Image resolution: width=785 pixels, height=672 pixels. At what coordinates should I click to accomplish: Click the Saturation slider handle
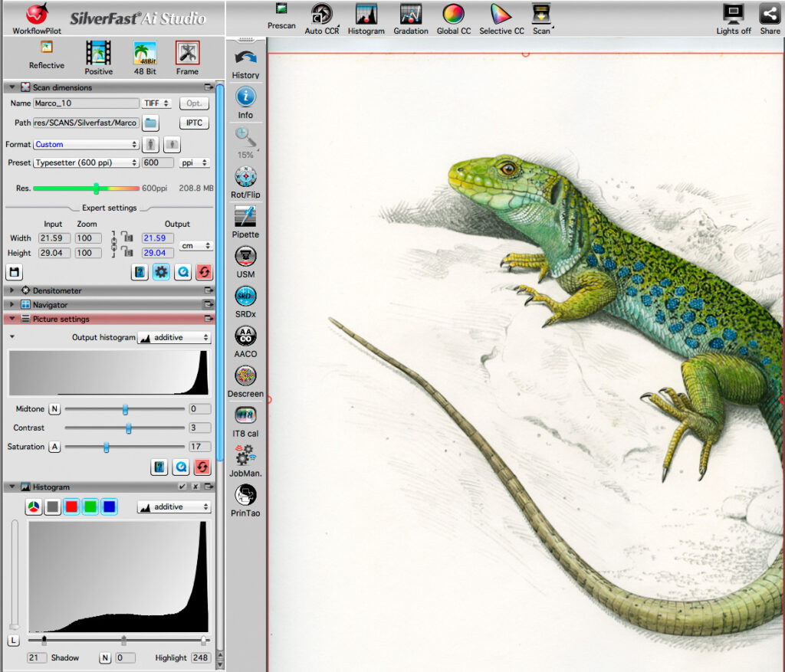106,447
